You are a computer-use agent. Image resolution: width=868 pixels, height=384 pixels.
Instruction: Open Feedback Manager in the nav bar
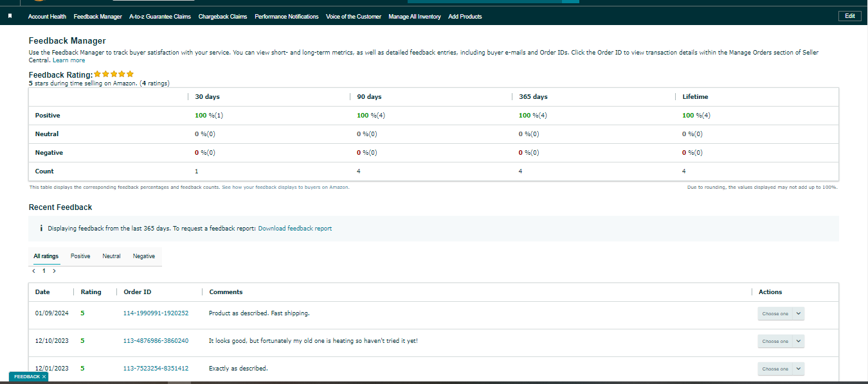click(98, 17)
